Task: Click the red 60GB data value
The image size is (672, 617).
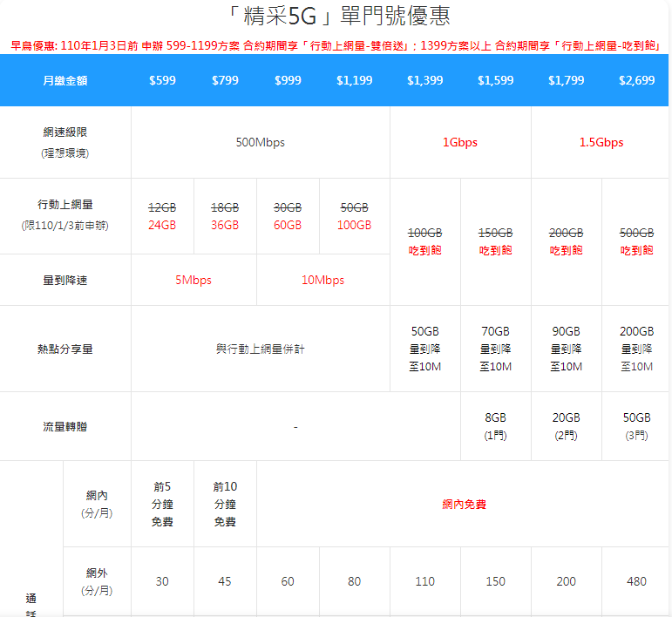Action: tap(288, 225)
